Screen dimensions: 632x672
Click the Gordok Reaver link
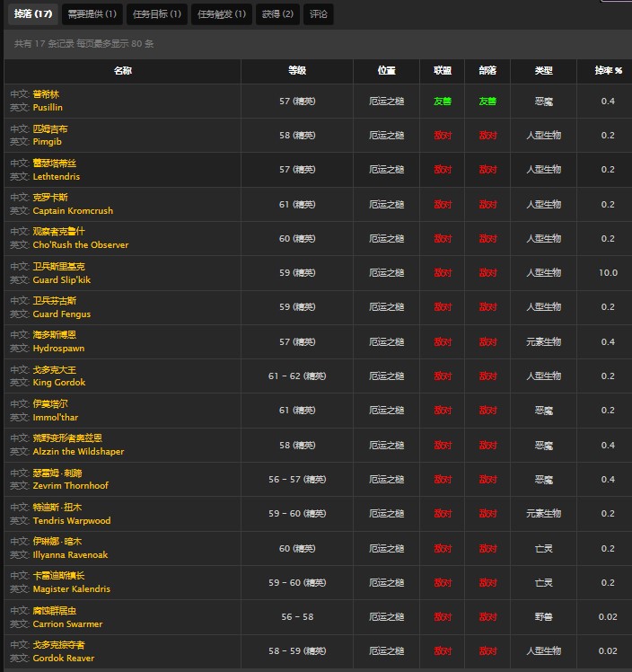63,659
